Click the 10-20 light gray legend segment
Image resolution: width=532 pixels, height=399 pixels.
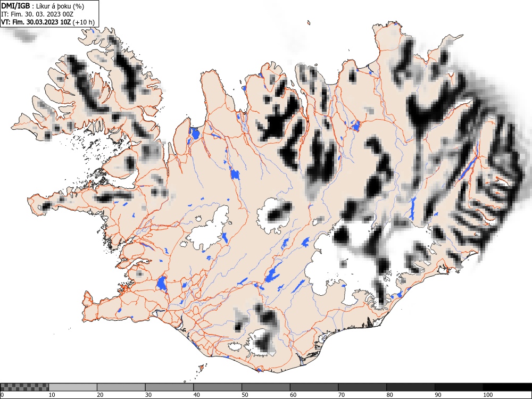click(73, 387)
